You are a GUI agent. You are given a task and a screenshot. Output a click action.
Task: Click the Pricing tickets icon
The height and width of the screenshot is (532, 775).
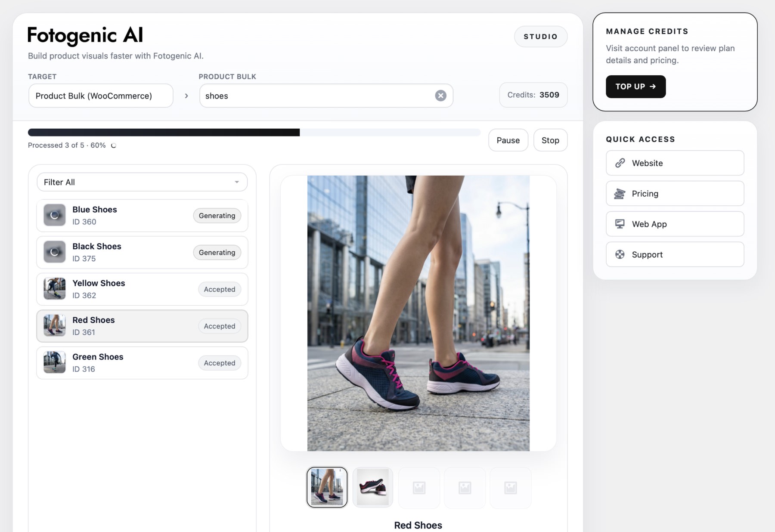coord(620,194)
